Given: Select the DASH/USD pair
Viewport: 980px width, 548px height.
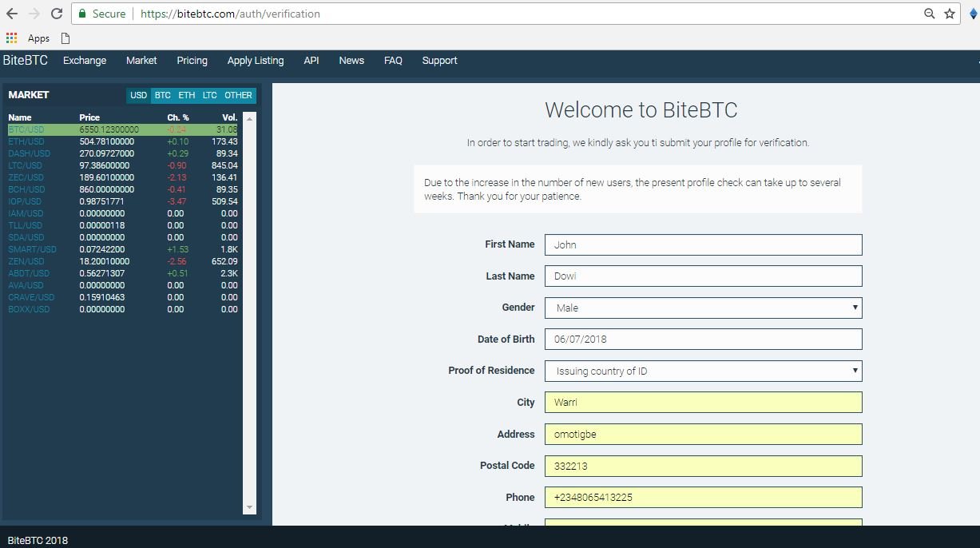Looking at the screenshot, I should 122,153.
